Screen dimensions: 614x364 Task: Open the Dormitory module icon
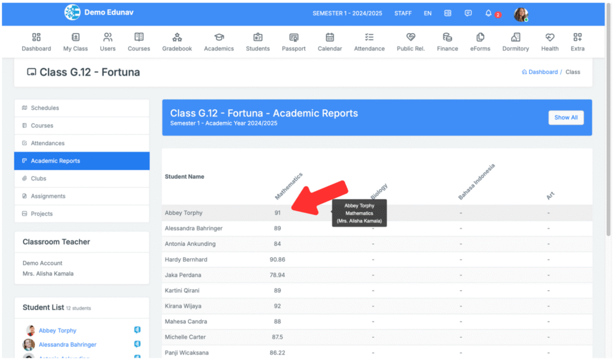click(516, 37)
